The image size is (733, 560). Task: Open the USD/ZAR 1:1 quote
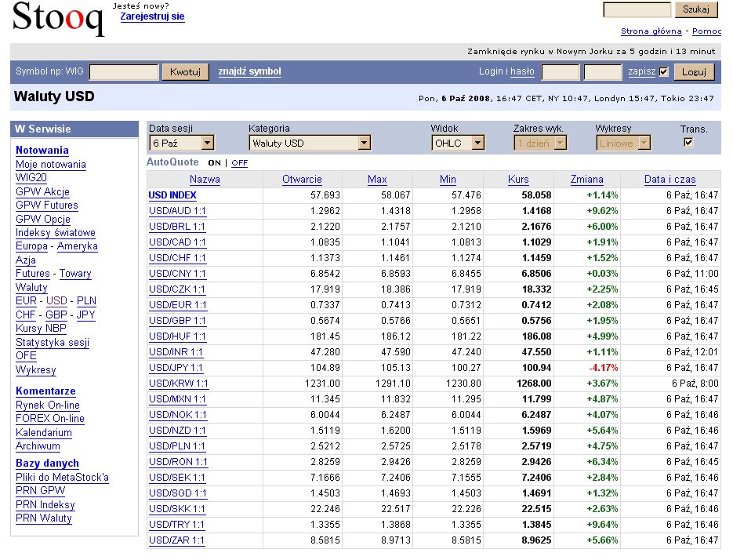click(x=176, y=540)
